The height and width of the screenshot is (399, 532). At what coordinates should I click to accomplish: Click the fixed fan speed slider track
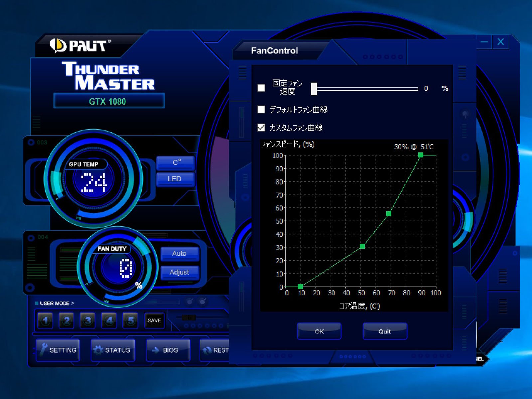pos(367,89)
